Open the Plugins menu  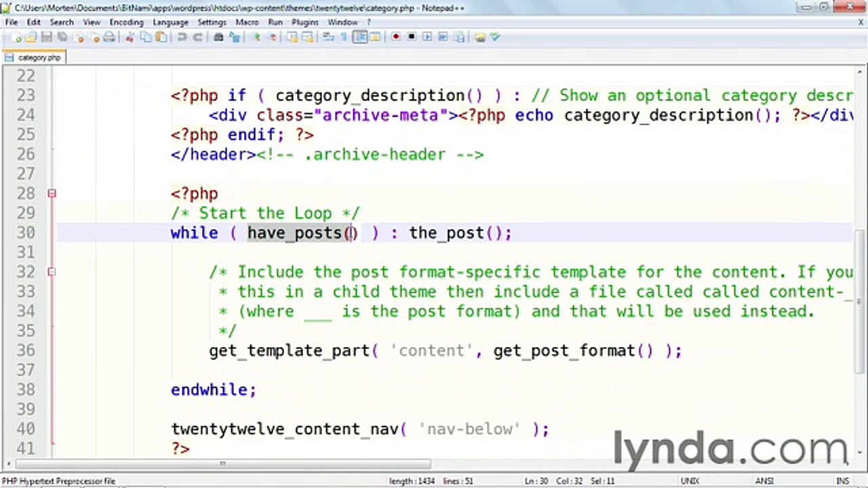[x=304, y=22]
